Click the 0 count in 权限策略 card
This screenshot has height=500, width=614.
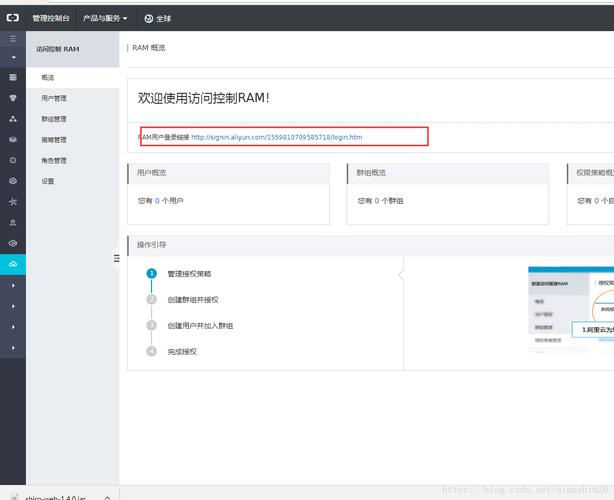pos(596,200)
